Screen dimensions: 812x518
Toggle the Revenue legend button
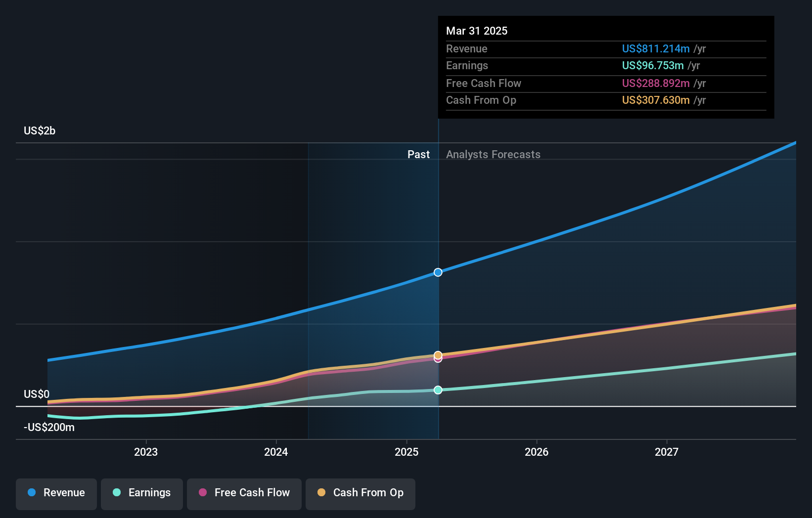pos(56,494)
